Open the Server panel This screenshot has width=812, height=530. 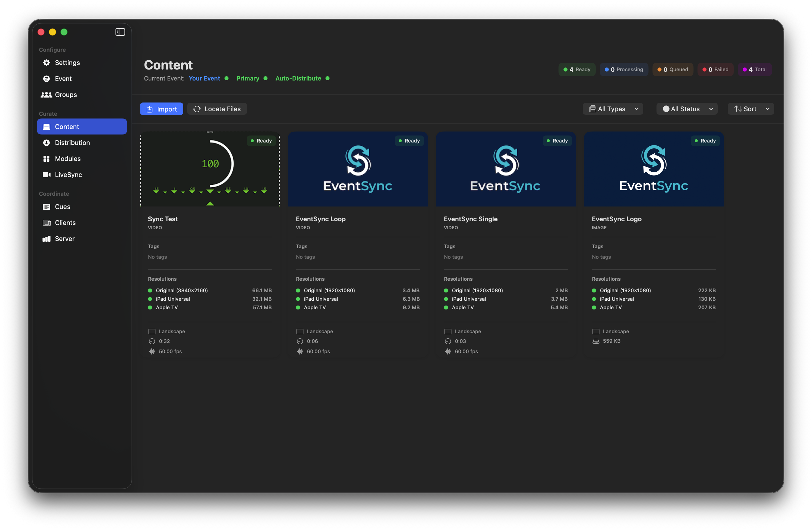(x=64, y=238)
